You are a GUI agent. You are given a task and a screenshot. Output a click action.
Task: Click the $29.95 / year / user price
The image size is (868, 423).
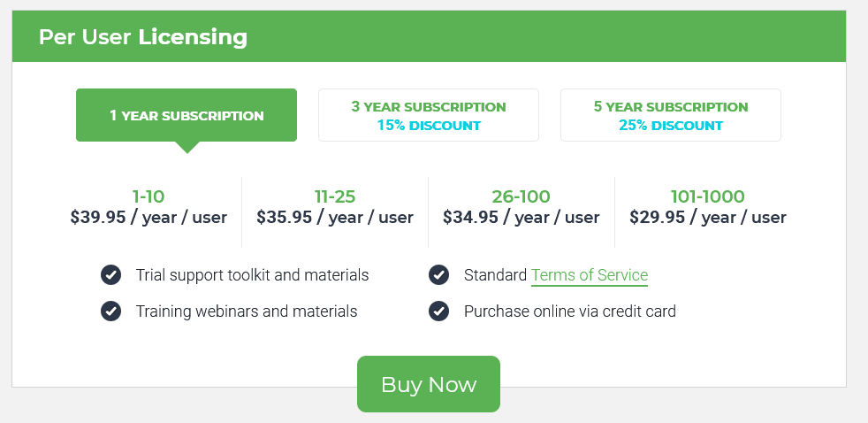[707, 218]
